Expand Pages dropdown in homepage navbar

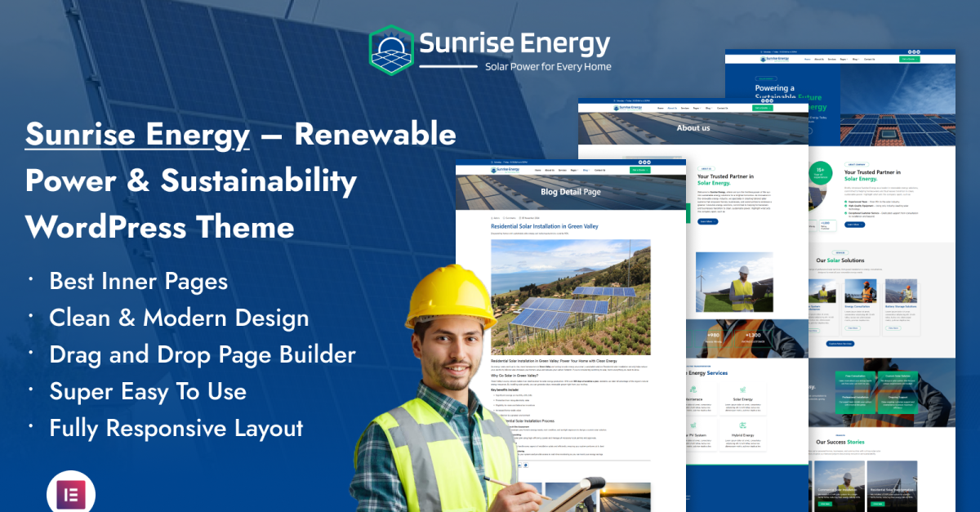(843, 59)
